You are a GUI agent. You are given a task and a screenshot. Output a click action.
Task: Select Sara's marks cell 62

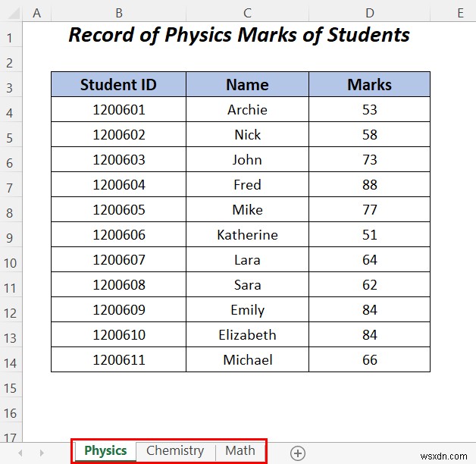pyautogui.click(x=369, y=284)
